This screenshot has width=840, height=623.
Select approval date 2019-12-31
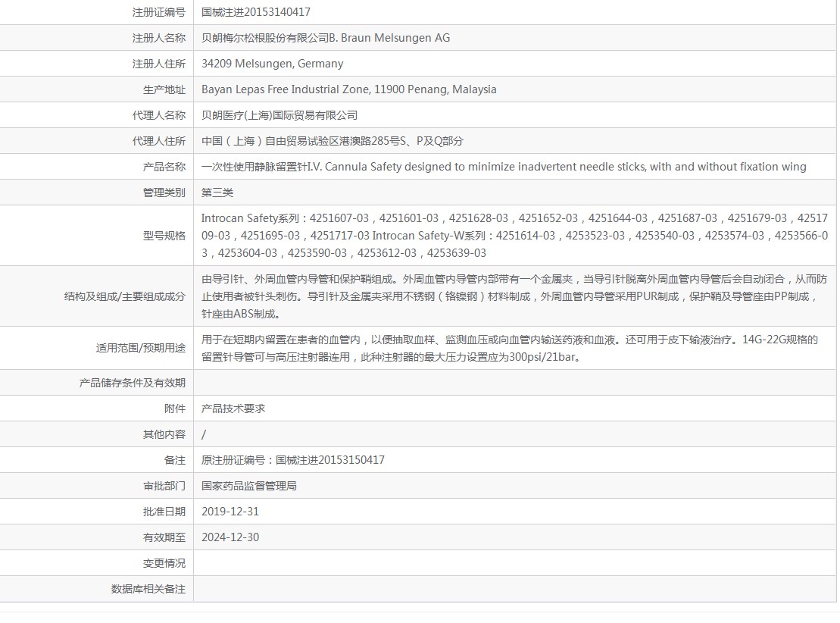pyautogui.click(x=230, y=511)
